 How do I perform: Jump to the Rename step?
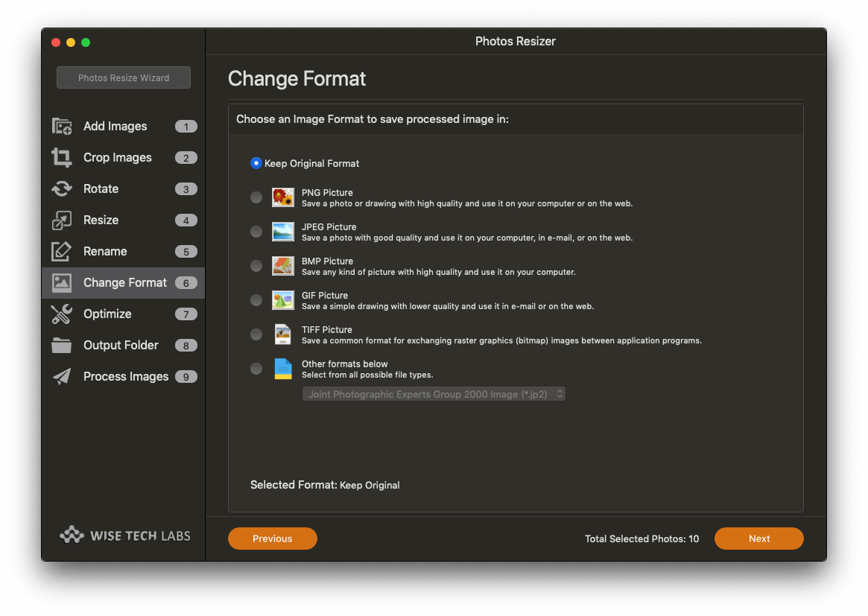105,251
